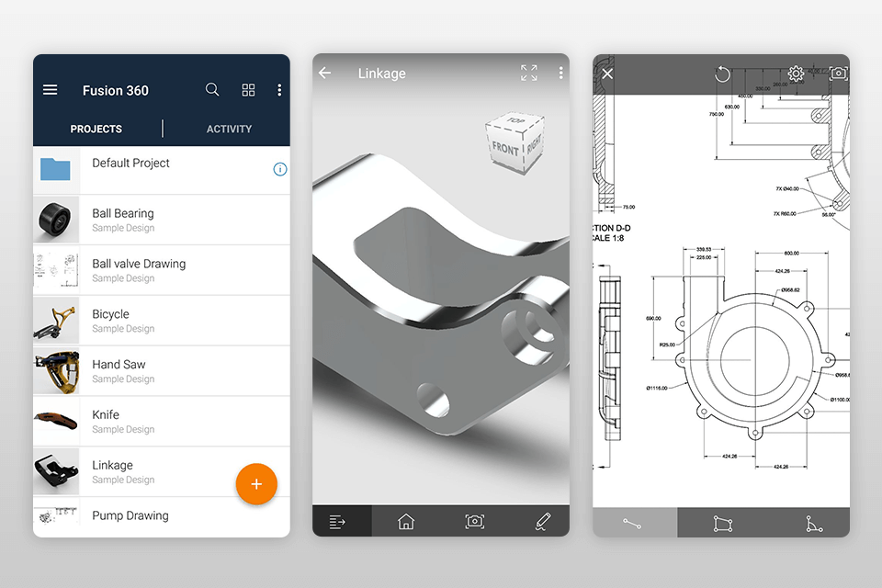Open the Bicycle thumbnail
Image resolution: width=882 pixels, height=588 pixels.
point(57,321)
